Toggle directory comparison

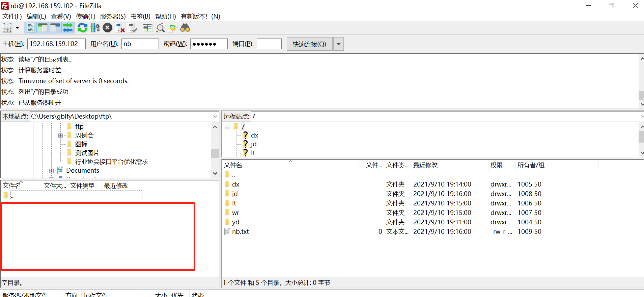(x=160, y=28)
